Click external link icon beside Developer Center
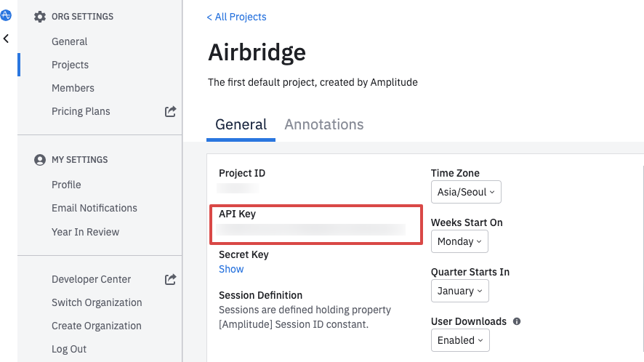 pos(170,279)
